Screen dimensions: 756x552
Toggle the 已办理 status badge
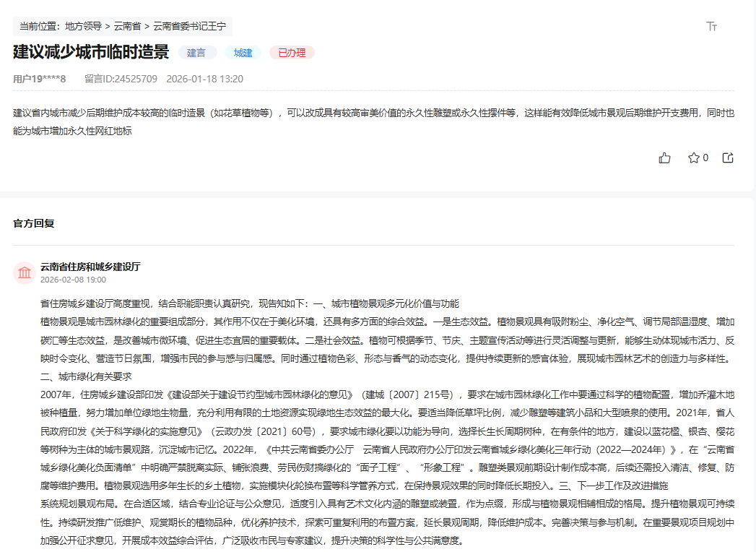(x=291, y=52)
